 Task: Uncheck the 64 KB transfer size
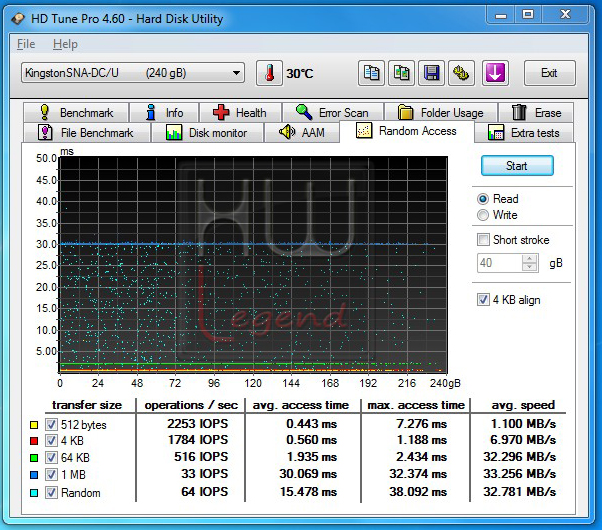tap(51, 457)
